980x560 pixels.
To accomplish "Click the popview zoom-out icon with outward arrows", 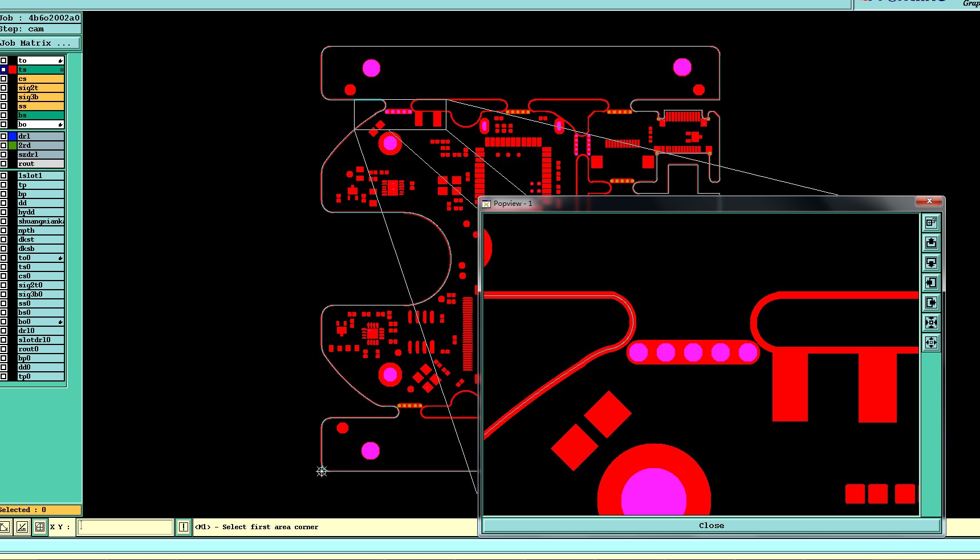I will (931, 342).
